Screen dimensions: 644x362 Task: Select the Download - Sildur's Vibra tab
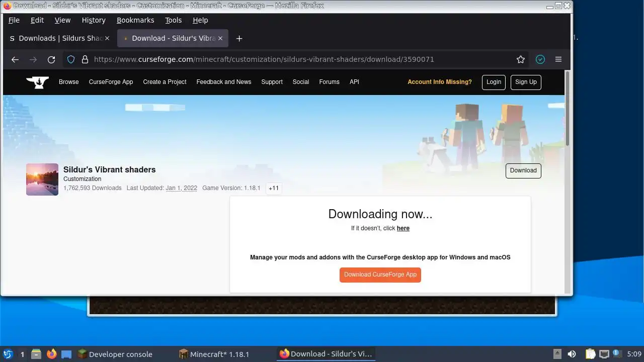click(173, 38)
